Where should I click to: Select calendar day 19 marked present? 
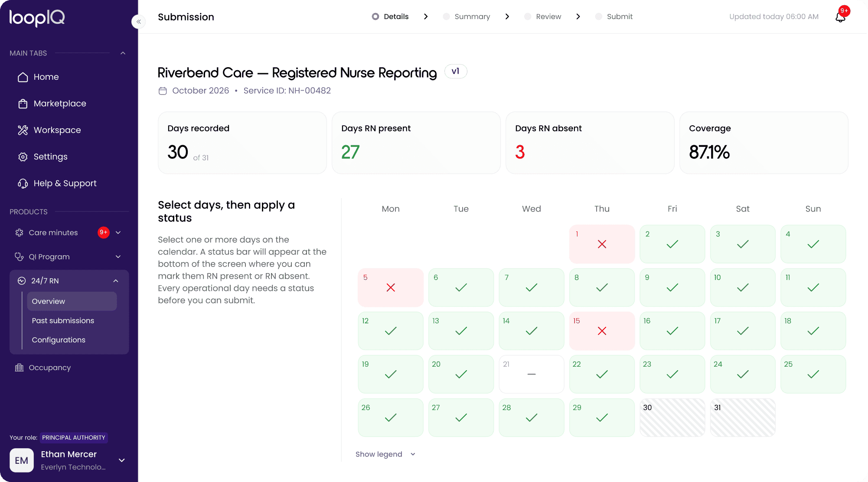pos(391,374)
